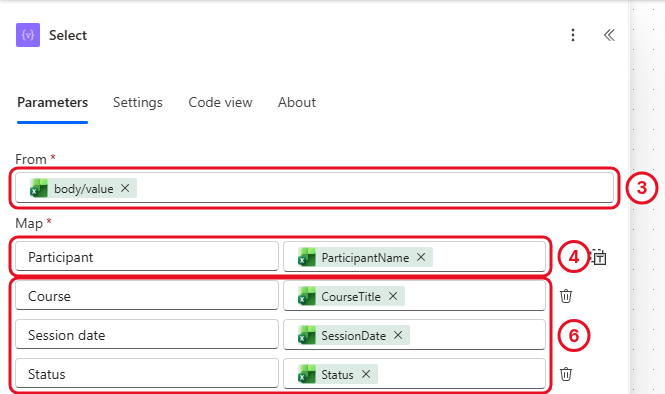Switch to the Code view tab
Viewport: 665px width, 394px height.
220,102
